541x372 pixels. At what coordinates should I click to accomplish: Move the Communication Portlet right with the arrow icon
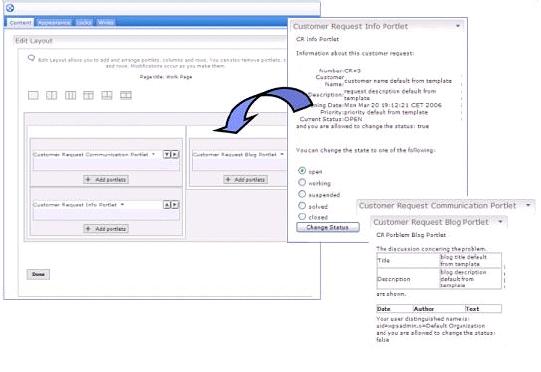coord(175,155)
